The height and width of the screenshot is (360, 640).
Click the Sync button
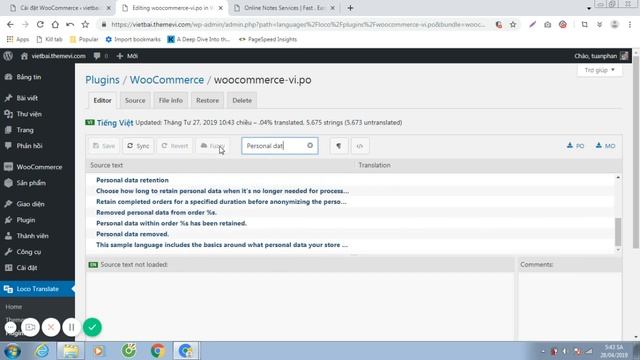point(138,146)
